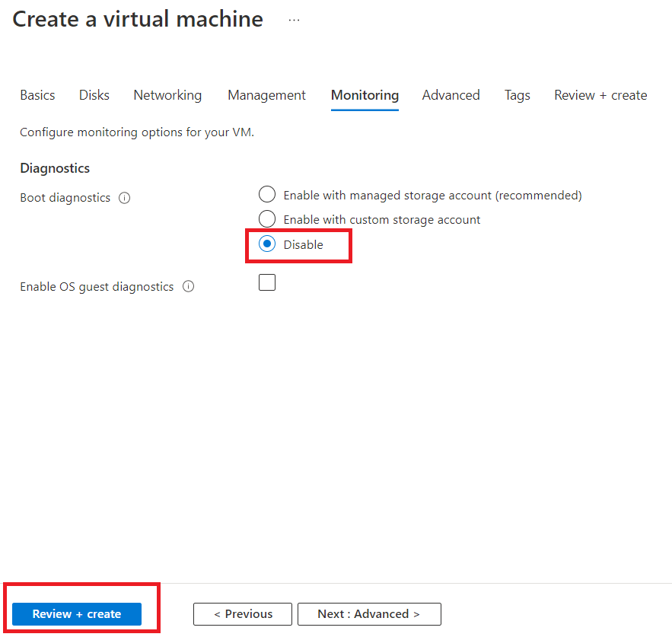Click the Previous button
This screenshot has height=637, width=672.
coord(243,614)
